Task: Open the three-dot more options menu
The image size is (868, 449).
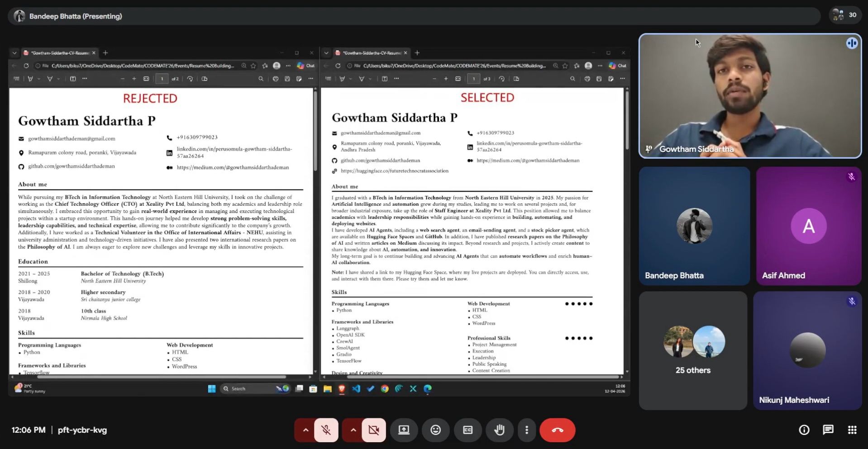Action: tap(526, 430)
